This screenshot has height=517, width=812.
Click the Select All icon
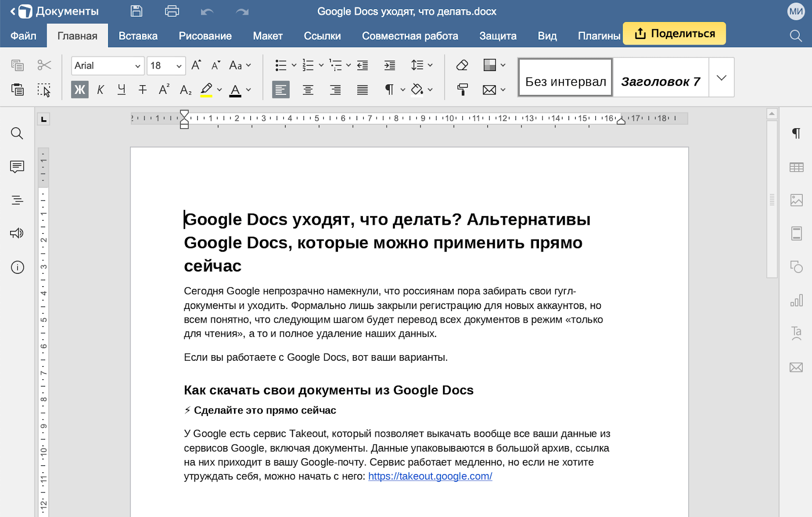pos(44,90)
